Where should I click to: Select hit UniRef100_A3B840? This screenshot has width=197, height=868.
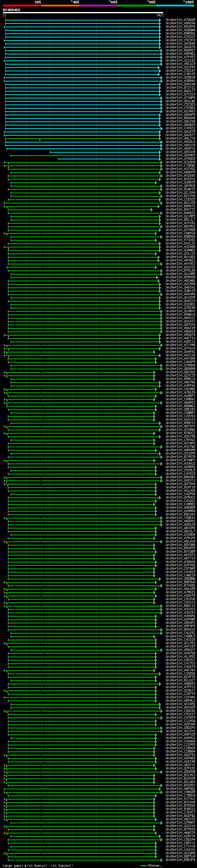pyautogui.click(x=180, y=81)
